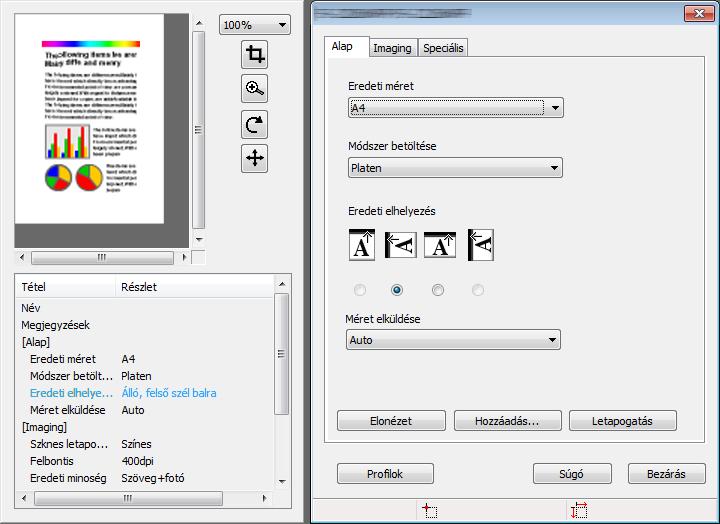Select the Felbontis 400dpi row

145,461
